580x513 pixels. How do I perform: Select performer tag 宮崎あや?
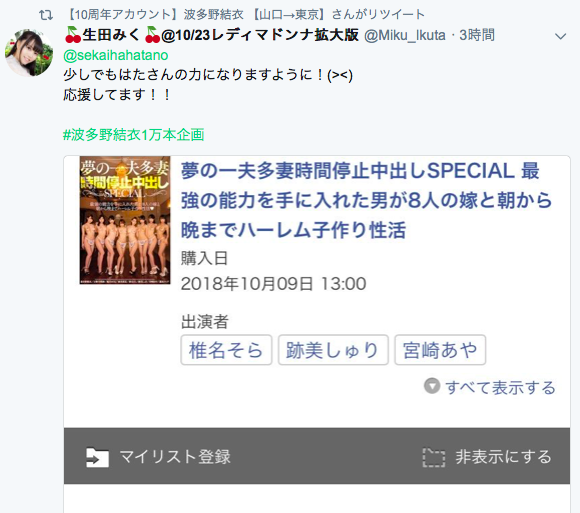(440, 350)
